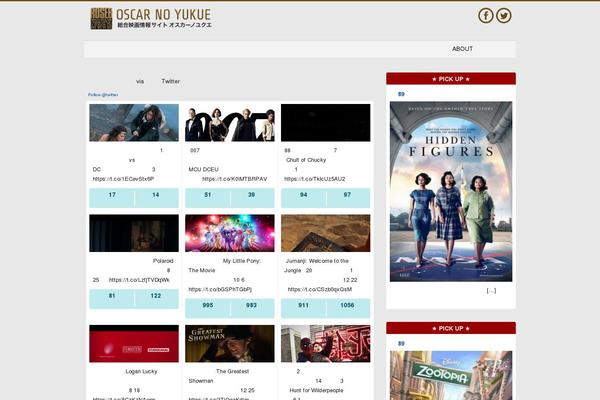Open the Facebook page icon
The image size is (600, 400).
coord(486,16)
